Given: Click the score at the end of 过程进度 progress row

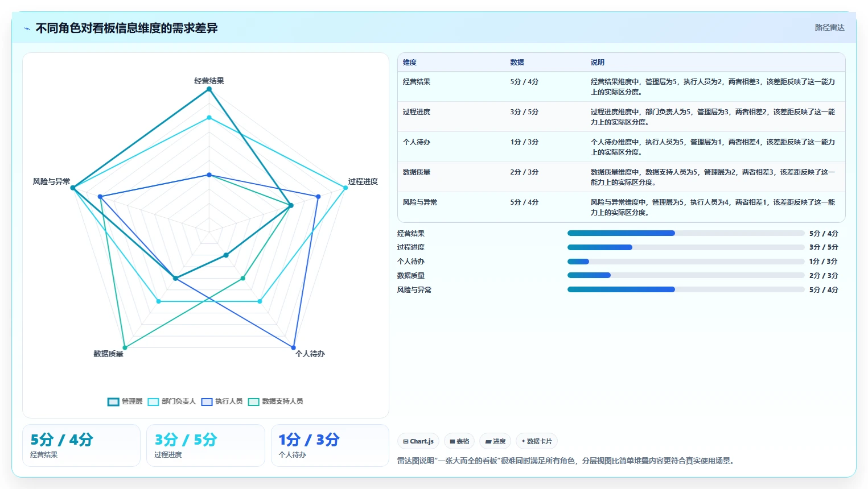Looking at the screenshot, I should pos(824,247).
